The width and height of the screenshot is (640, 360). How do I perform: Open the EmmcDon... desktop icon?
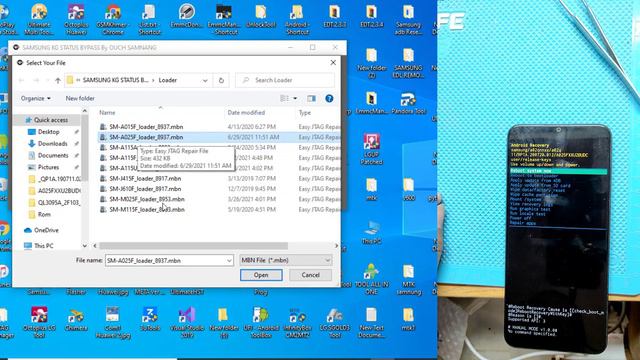[x=187, y=16]
